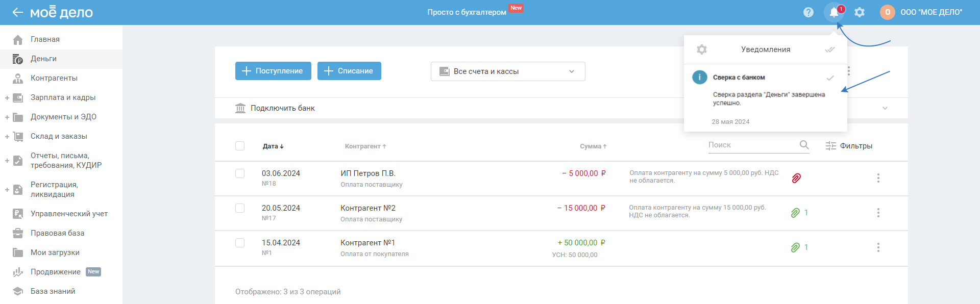Open the help question mark icon
Screen dimensions: 980x304
pyautogui.click(x=808, y=12)
